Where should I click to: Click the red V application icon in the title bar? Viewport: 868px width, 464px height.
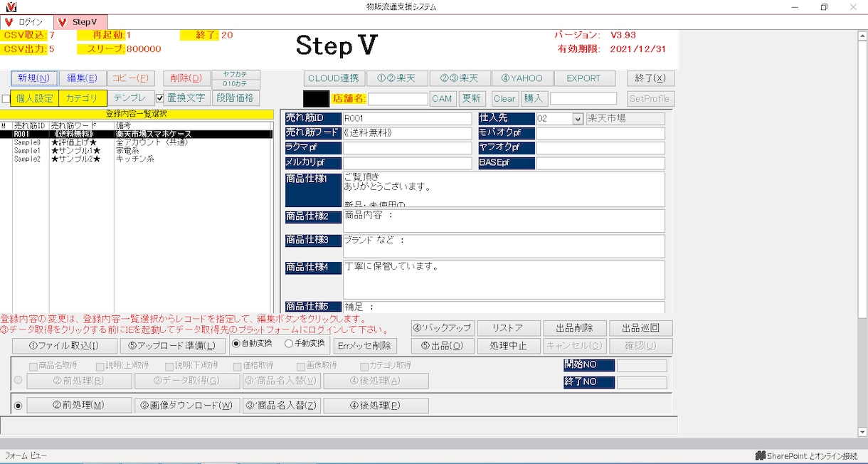click(11, 7)
